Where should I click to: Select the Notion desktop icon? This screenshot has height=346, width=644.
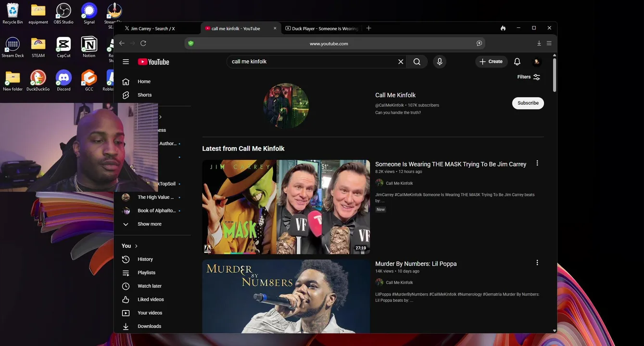(89, 47)
